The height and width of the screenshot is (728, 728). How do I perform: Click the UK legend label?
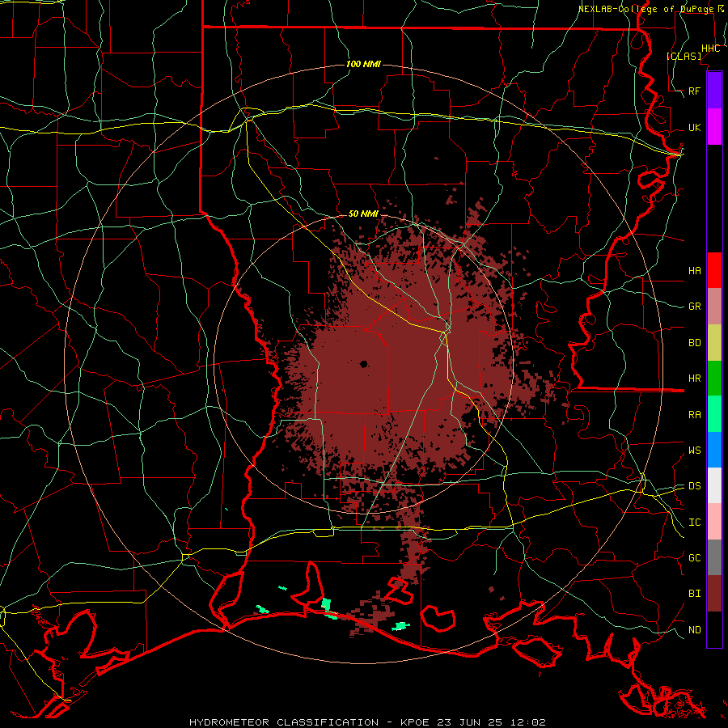pyautogui.click(x=694, y=128)
